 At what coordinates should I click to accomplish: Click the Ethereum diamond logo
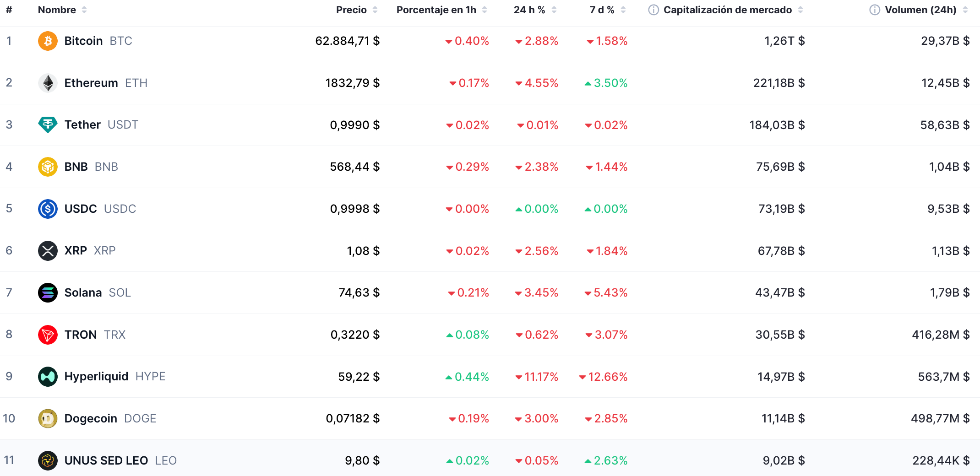48,83
